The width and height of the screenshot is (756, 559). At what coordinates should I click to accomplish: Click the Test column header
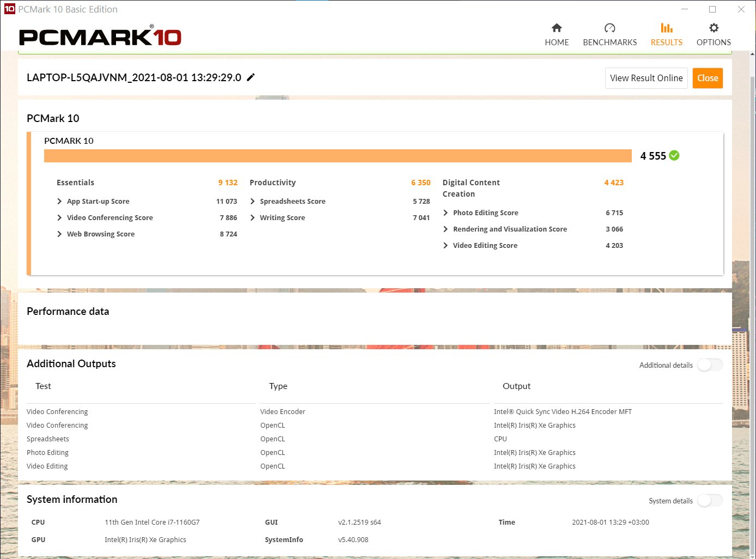click(x=43, y=386)
